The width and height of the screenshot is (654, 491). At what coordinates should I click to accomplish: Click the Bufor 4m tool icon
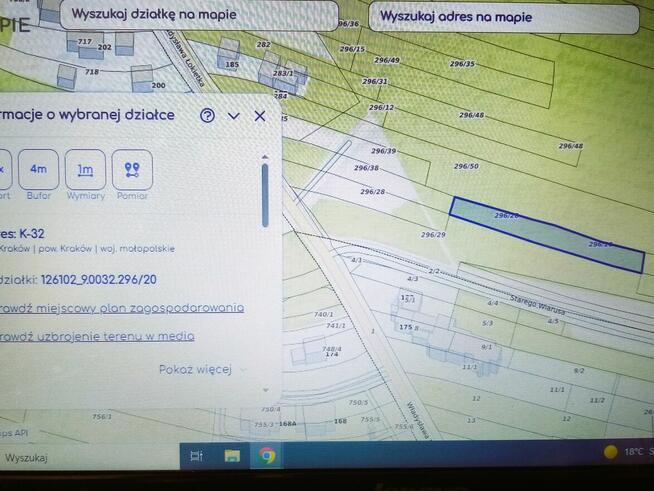click(38, 170)
